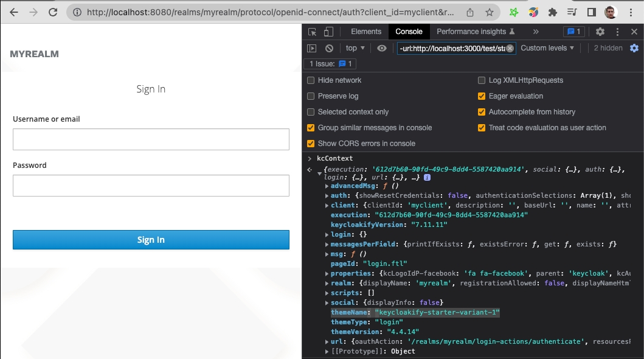Image resolution: width=644 pixels, height=359 pixels.
Task: Open the top JavaScript context dropdown
Action: [355, 48]
